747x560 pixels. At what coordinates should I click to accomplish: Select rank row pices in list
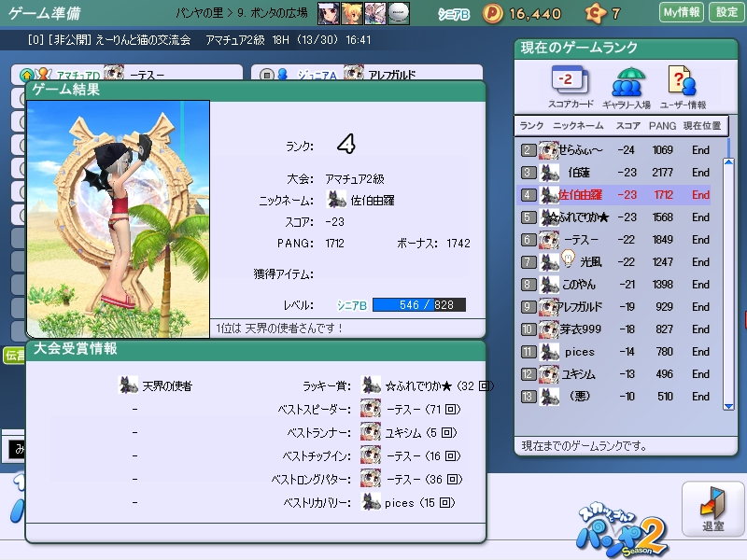point(613,352)
